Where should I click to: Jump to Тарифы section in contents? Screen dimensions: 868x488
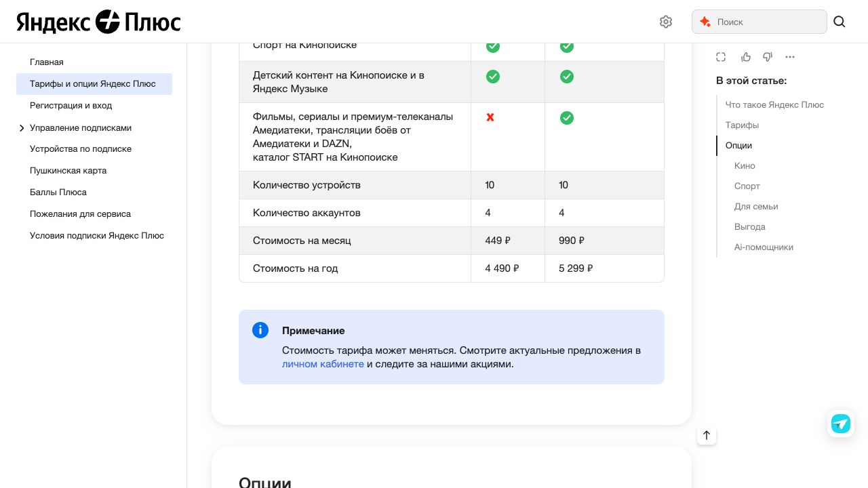(742, 125)
